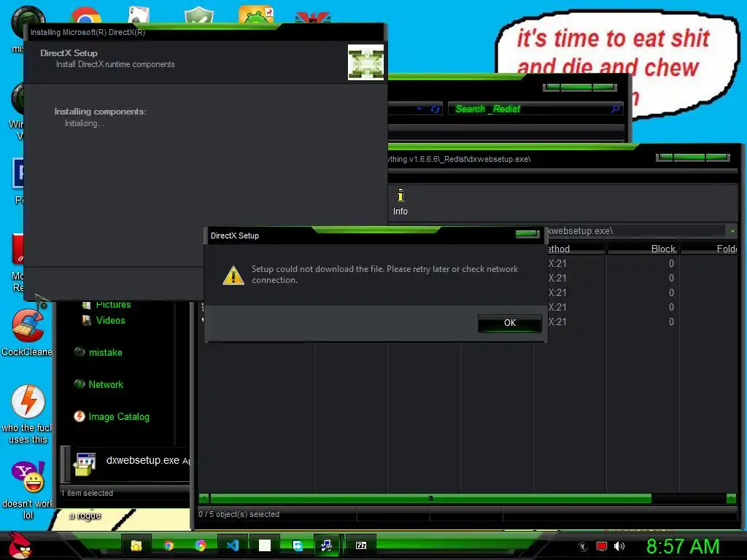Click the left arrow of 7-Zip horizontal scrollbar
747x560 pixels.
204,499
